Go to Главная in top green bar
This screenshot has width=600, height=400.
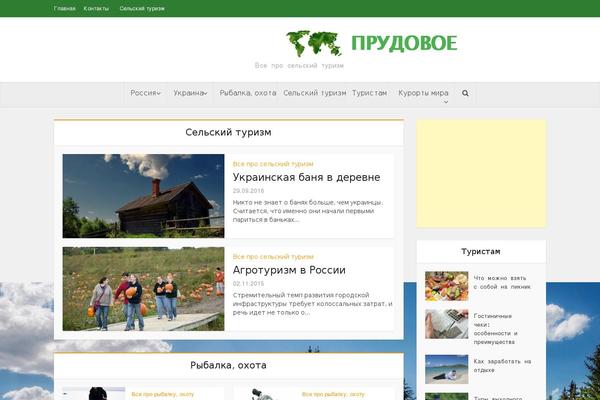(x=64, y=8)
